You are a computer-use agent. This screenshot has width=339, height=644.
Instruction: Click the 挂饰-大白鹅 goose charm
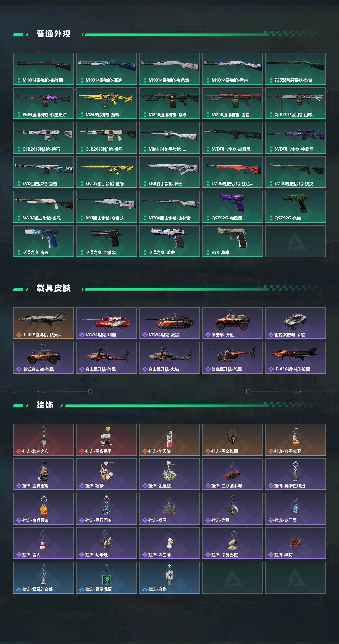coord(169,543)
